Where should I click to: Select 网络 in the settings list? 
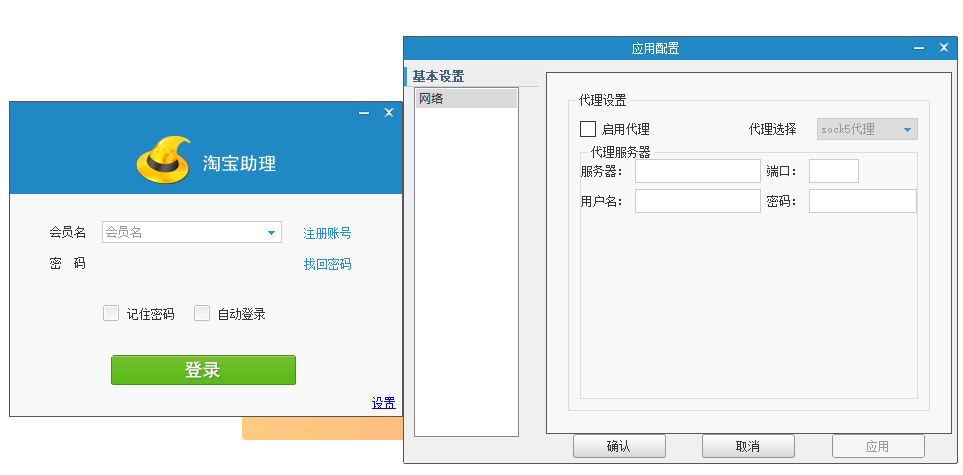pos(466,98)
